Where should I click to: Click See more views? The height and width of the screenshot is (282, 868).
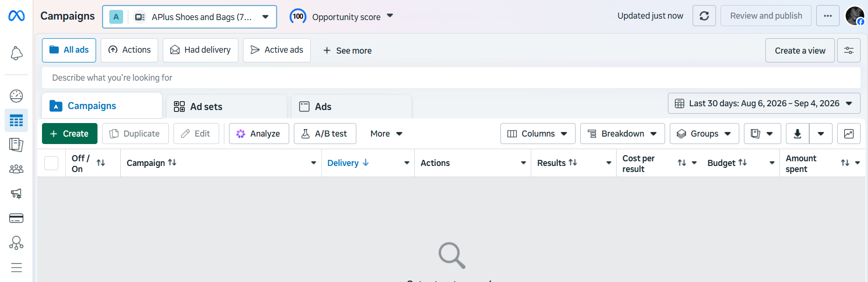pyautogui.click(x=347, y=50)
